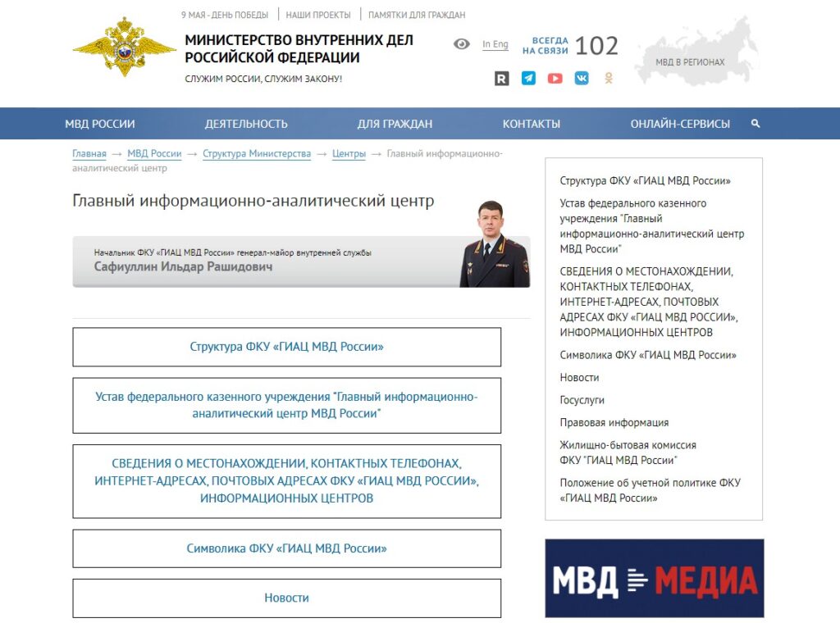Open the МВД России menu
The width and height of the screenshot is (840, 623).
tap(100, 124)
